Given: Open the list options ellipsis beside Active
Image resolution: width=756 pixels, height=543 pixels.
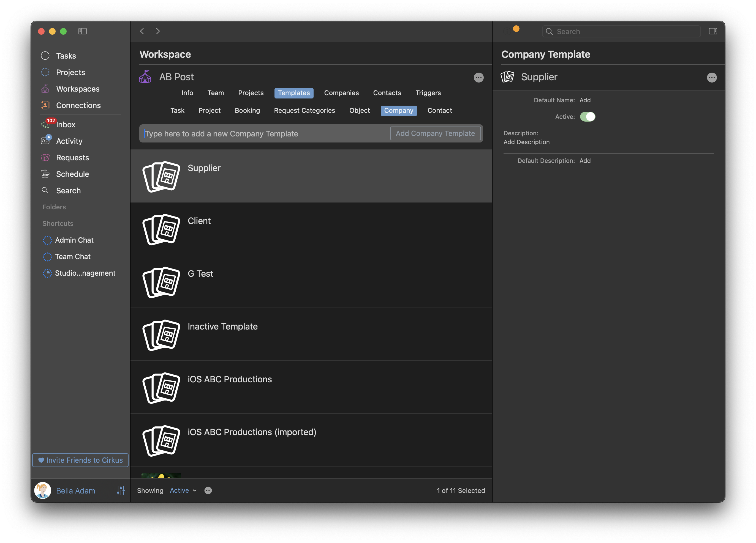Looking at the screenshot, I should (208, 490).
